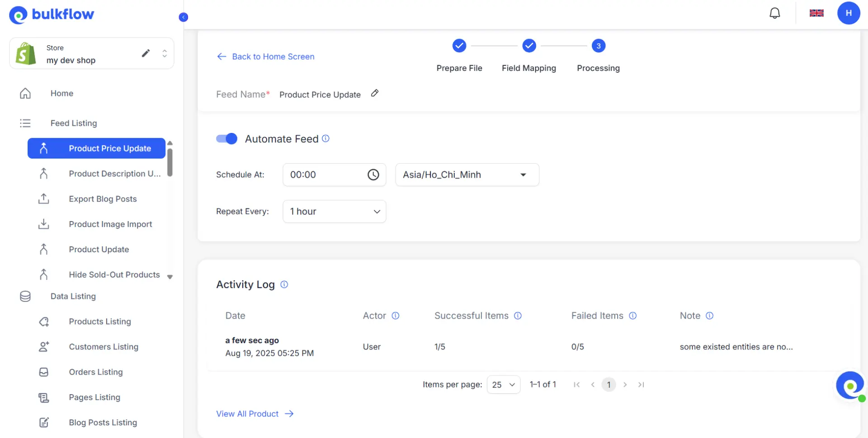Select the Processing step circle
The image size is (868, 438).
click(598, 45)
